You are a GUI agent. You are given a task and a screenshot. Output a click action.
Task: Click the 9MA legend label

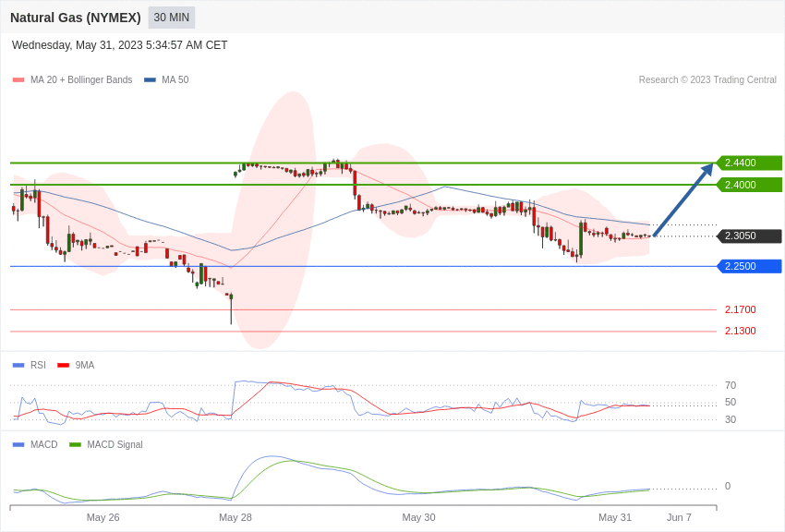point(85,366)
